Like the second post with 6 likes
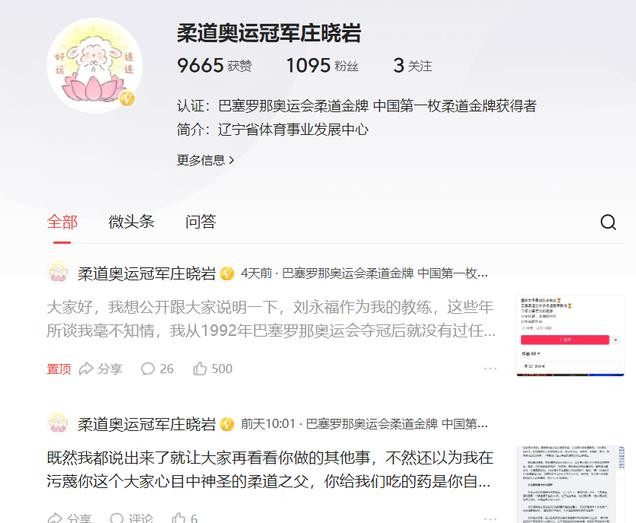636x523 pixels. point(185,518)
